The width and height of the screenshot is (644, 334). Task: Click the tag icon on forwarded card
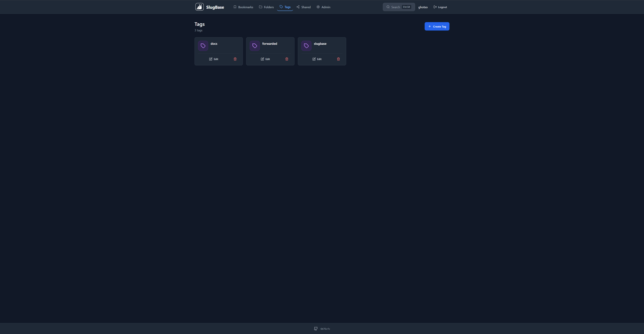(x=255, y=45)
